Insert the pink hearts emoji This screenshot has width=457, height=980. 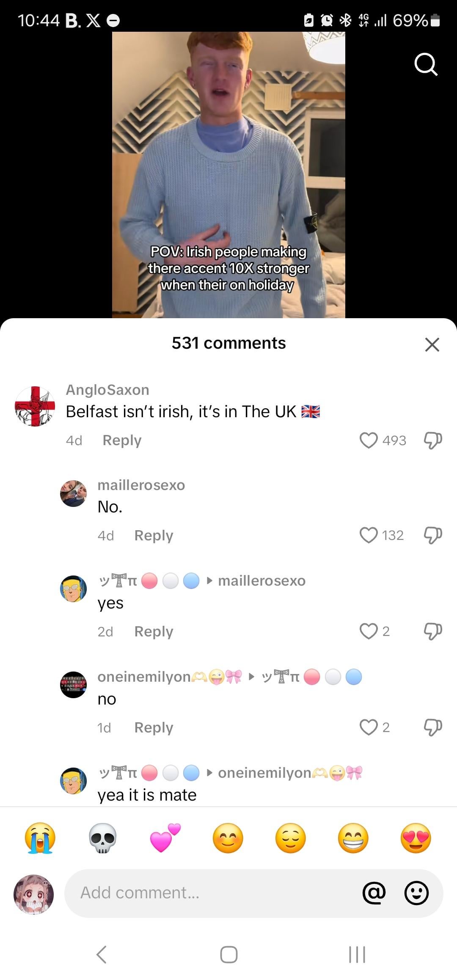coord(165,838)
